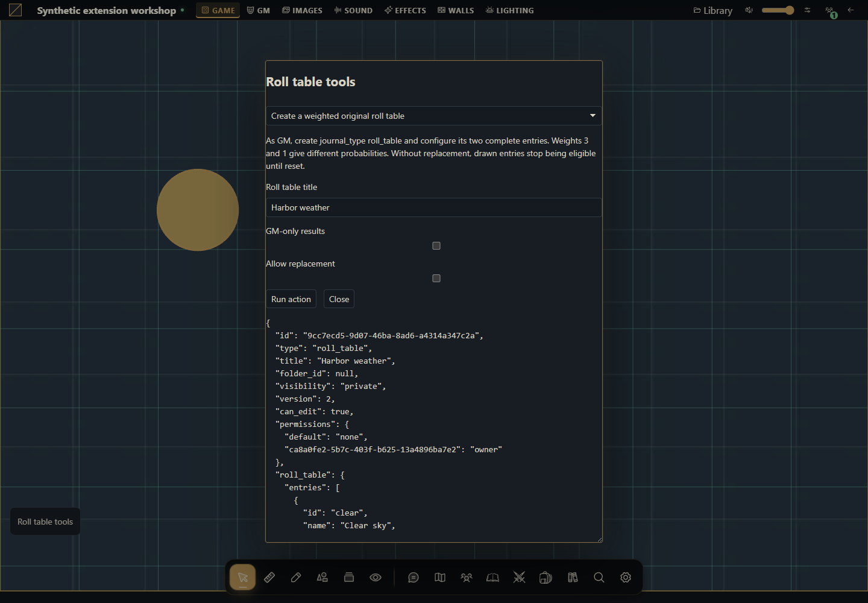The image size is (868, 603).
Task: Open the magnifying glass search
Action: 599,577
